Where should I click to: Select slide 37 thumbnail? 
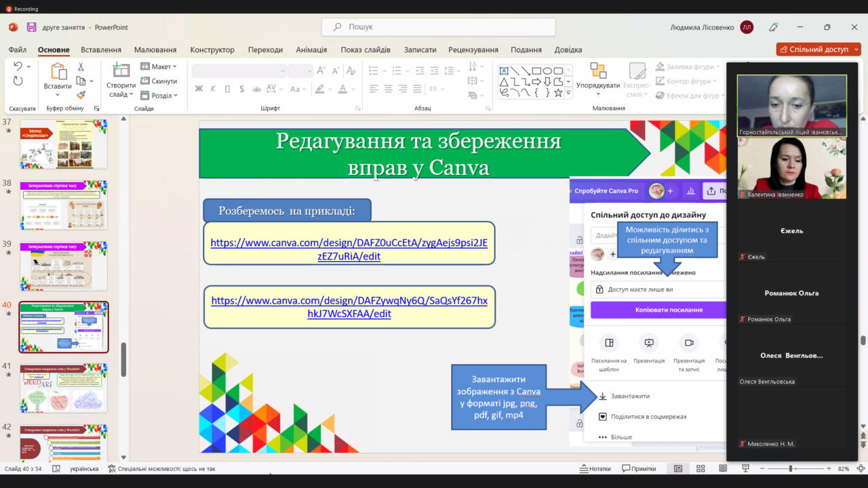click(64, 144)
